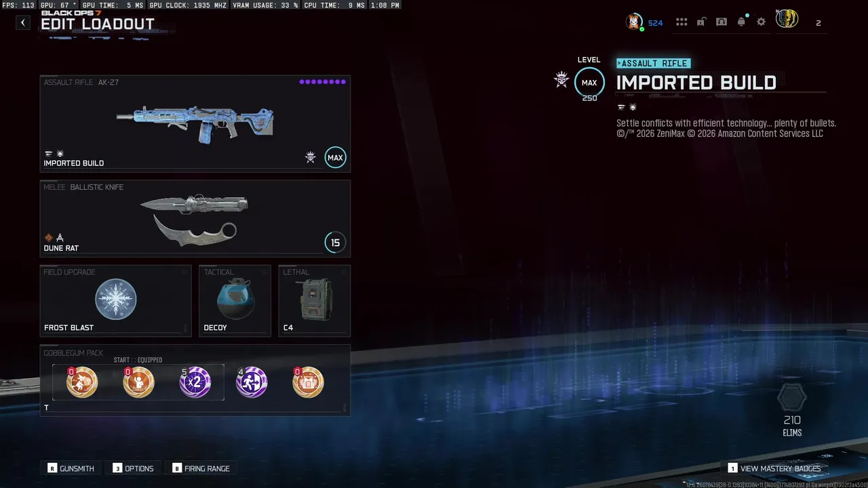Open the six-dot grid menu icon
The width and height of the screenshot is (868, 488).
pos(682,22)
